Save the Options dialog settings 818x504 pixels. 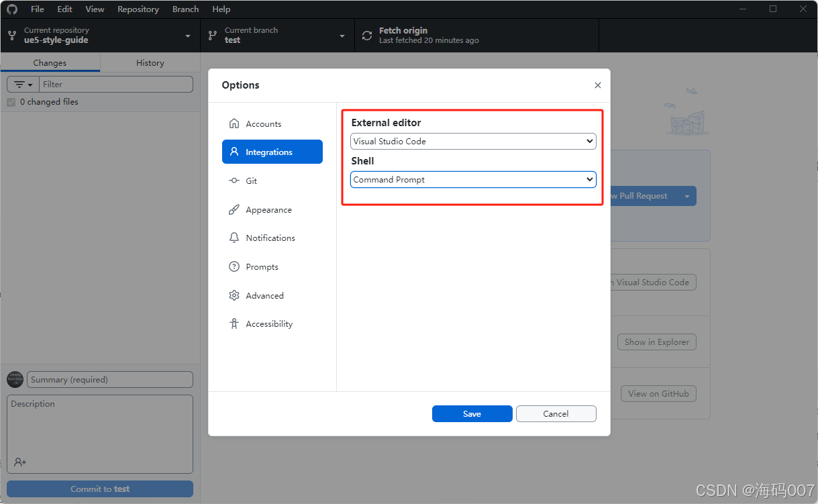coord(472,413)
